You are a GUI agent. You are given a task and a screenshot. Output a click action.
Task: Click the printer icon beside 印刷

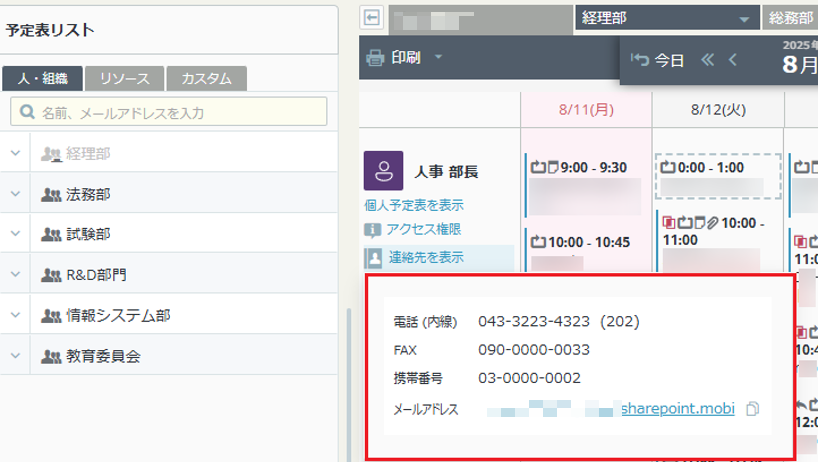[x=375, y=57]
